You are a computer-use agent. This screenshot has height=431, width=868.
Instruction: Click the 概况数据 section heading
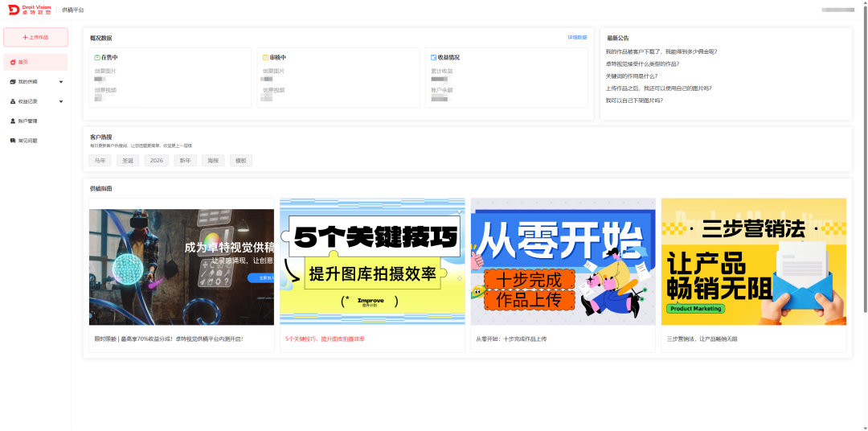(100, 39)
